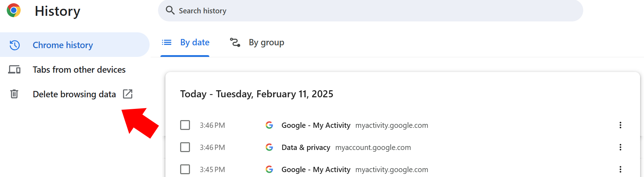Open Delete browsing data

75,94
